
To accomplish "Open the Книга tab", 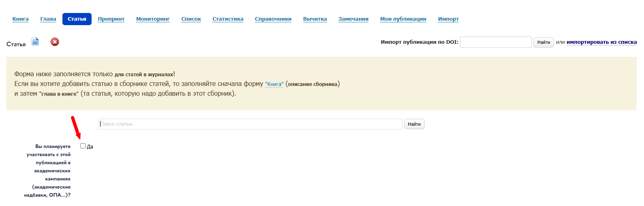I will [21, 19].
